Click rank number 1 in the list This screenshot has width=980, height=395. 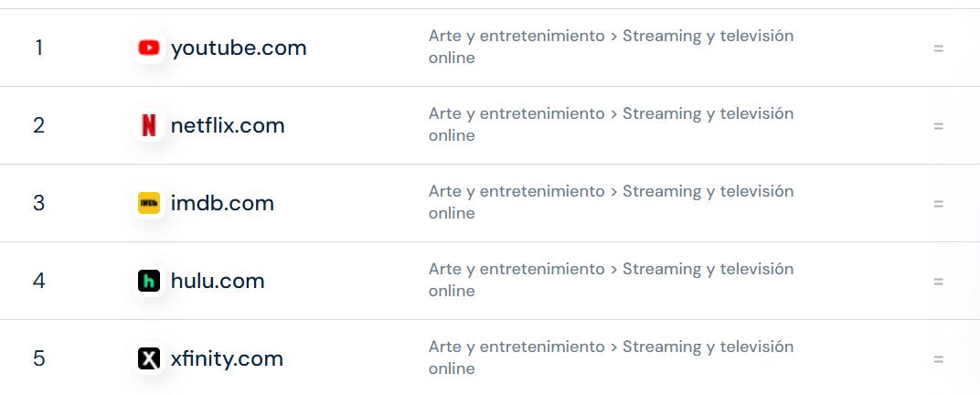[38, 48]
